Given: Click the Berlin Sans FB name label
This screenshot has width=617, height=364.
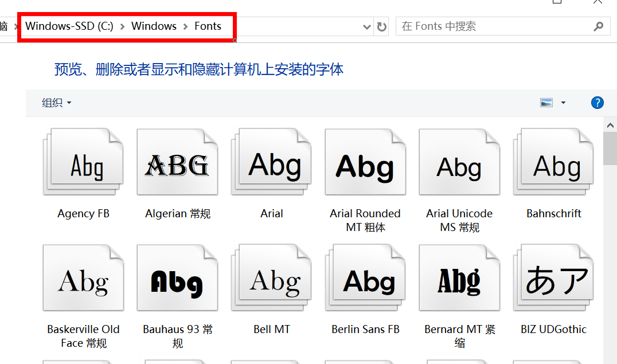Looking at the screenshot, I should coord(366,330).
